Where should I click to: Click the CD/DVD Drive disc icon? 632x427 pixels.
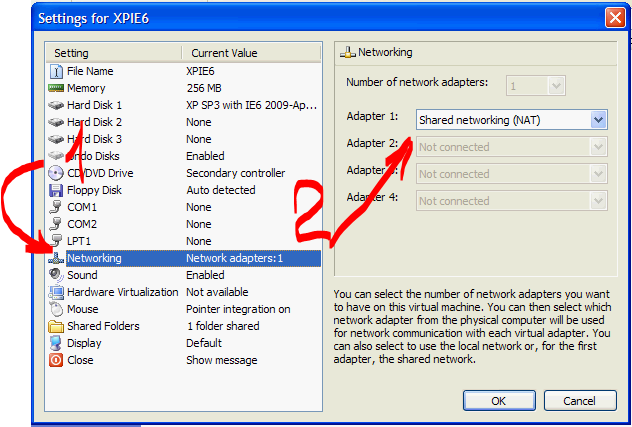click(56, 173)
